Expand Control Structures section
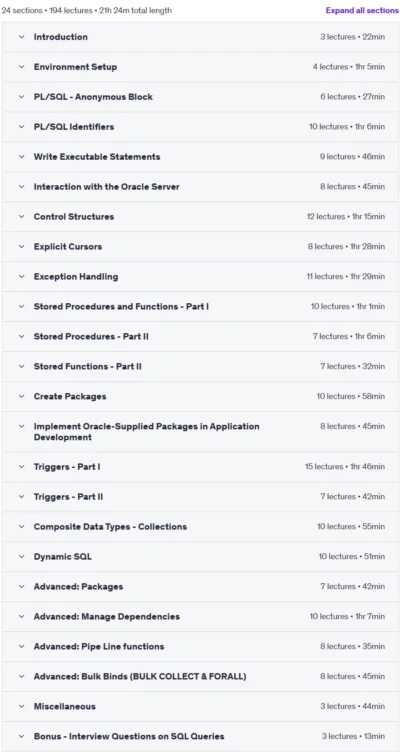Viewport: 400px width, 753px height. (200, 217)
